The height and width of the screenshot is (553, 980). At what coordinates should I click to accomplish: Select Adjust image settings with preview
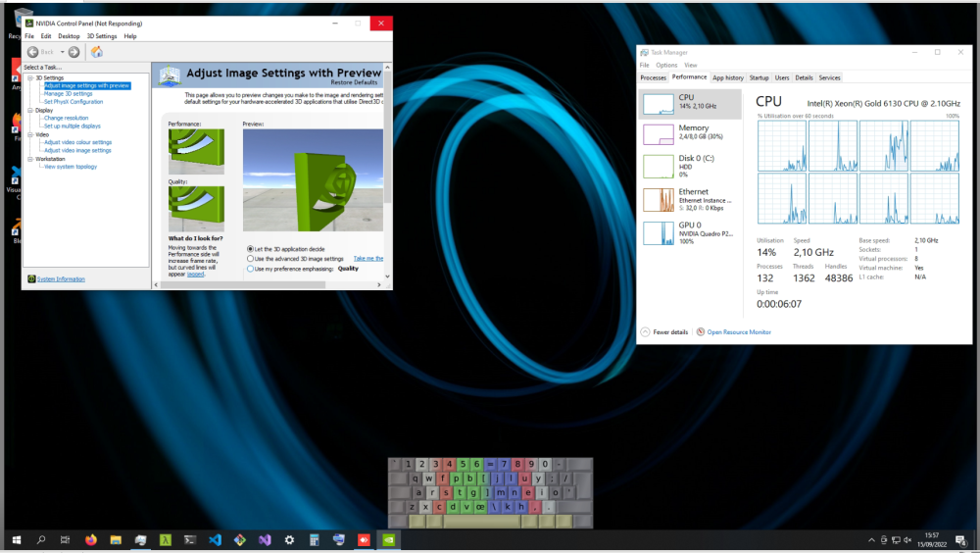tap(87, 85)
